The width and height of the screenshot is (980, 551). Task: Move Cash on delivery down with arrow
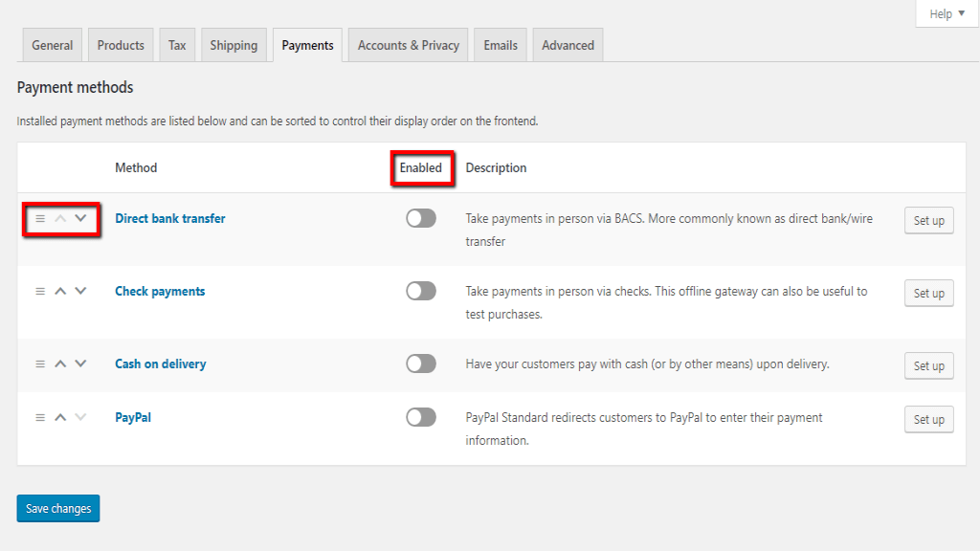click(x=80, y=364)
